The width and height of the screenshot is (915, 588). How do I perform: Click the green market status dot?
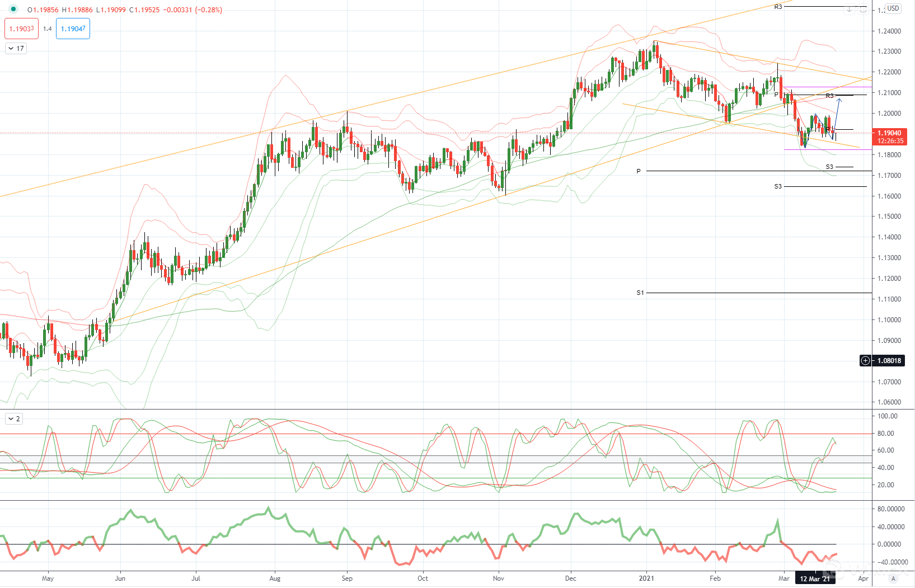coord(13,10)
